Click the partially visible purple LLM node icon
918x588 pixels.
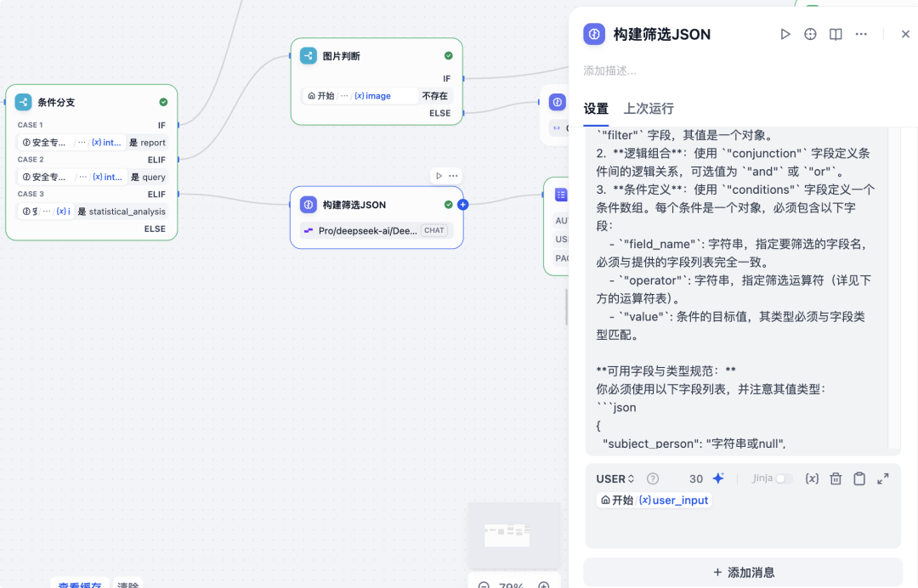coord(558,102)
